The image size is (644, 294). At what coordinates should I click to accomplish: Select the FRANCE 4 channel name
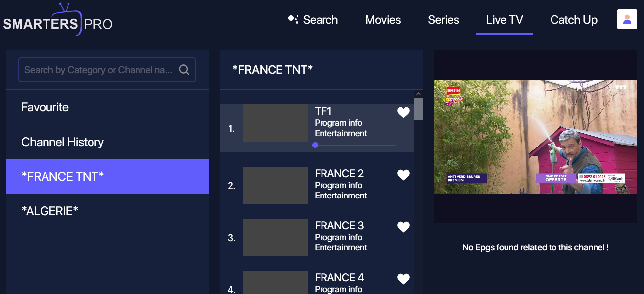pos(339,277)
